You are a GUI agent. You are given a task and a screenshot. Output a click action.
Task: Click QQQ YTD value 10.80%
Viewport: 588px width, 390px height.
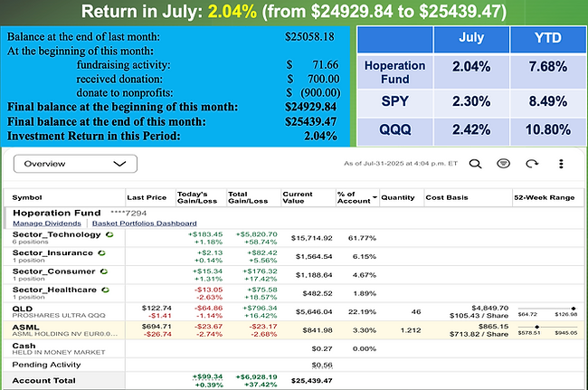548,130
